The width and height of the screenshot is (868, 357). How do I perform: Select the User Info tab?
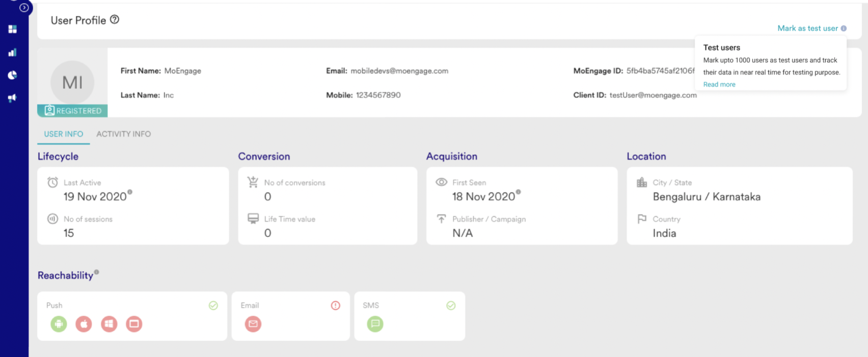(64, 134)
